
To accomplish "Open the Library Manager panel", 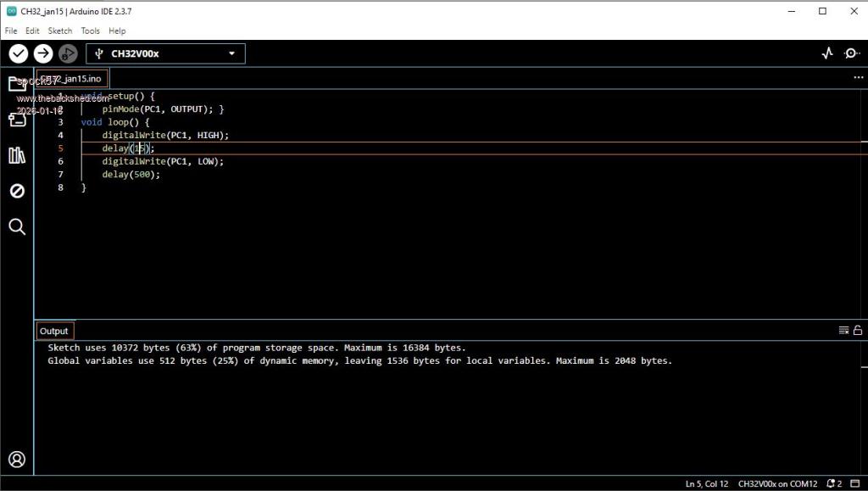I will (x=17, y=155).
